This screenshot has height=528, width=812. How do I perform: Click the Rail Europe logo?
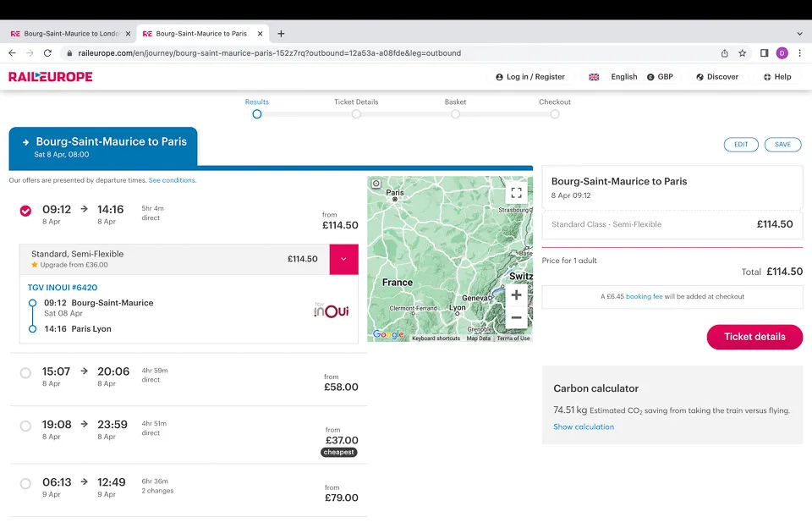tap(50, 77)
